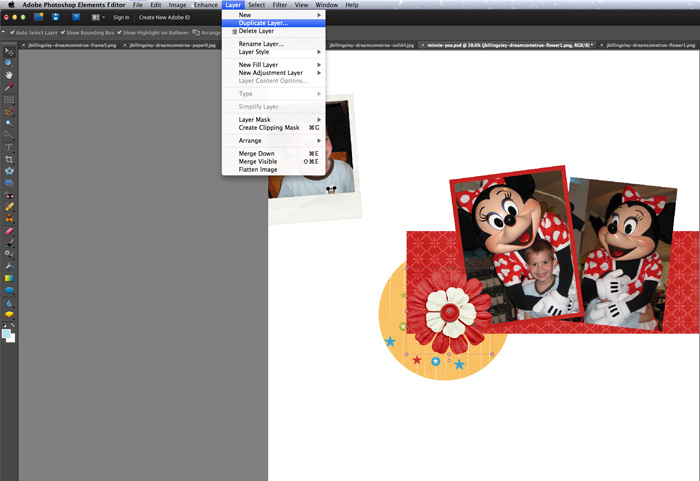Switch to the dreamcometrue-solid4.jpg tab
Viewport: 700px width, 481px height.
pyautogui.click(x=371, y=45)
